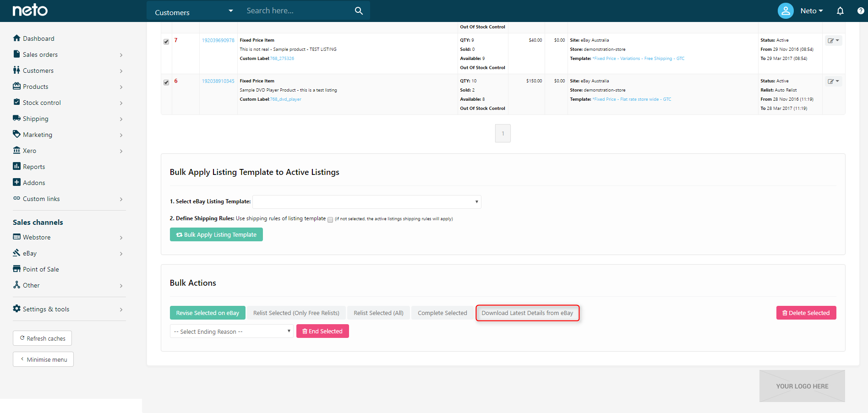Click Minimise menu button
This screenshot has height=413, width=868.
43,359
